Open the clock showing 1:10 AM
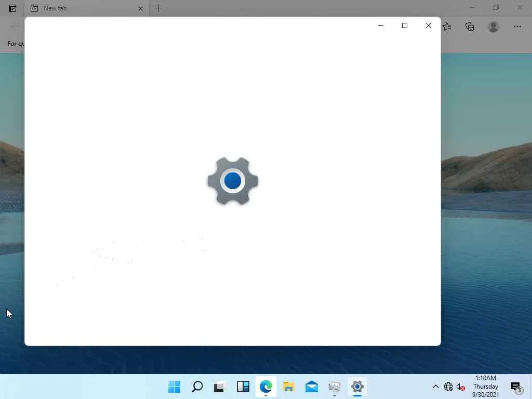532x399 pixels. click(486, 387)
